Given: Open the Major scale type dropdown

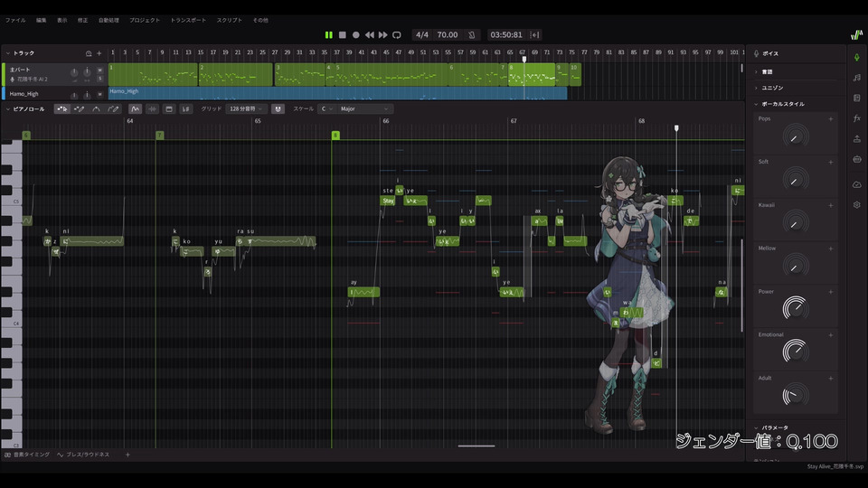Looking at the screenshot, I should 363,109.
